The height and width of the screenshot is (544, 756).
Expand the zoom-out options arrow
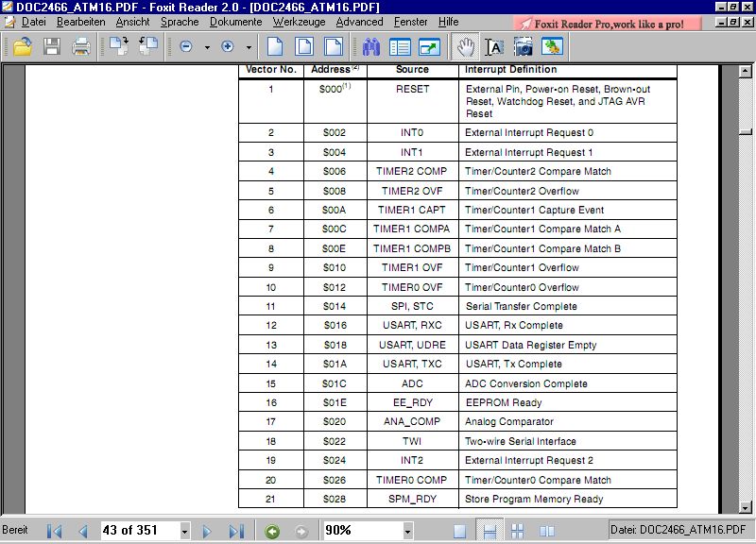[207, 47]
